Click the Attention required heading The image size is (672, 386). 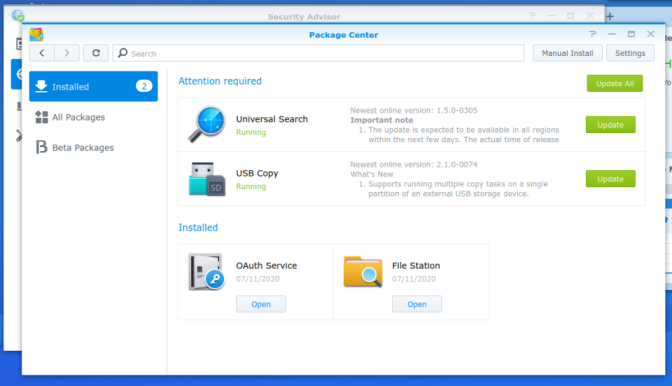click(x=220, y=81)
